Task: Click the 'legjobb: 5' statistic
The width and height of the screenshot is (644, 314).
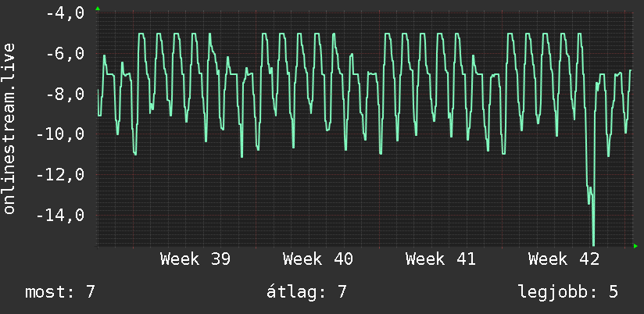Action: (568, 292)
